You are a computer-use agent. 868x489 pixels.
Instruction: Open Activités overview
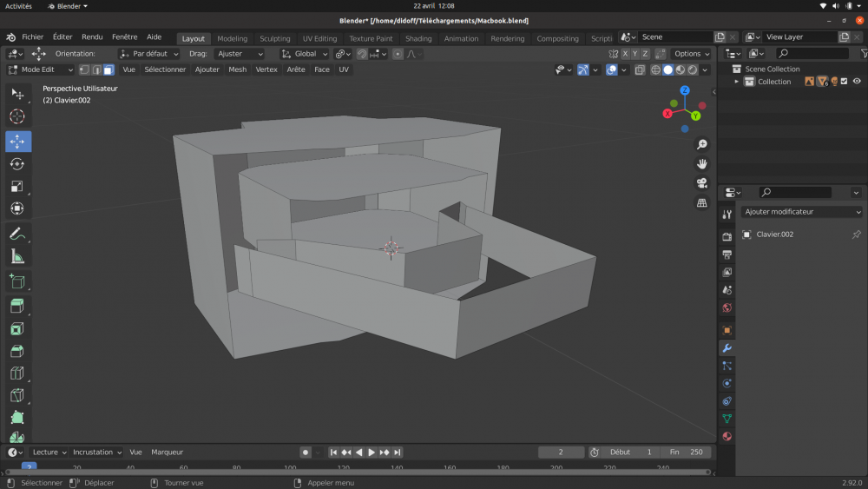[18, 6]
